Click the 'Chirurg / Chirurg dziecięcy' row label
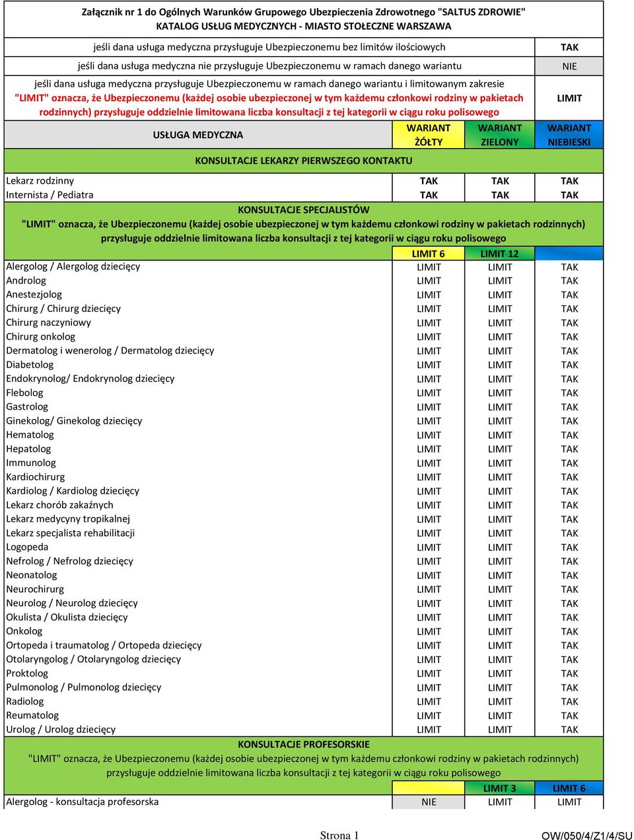Image resolution: width=634 pixels, height=840 pixels. 63,309
